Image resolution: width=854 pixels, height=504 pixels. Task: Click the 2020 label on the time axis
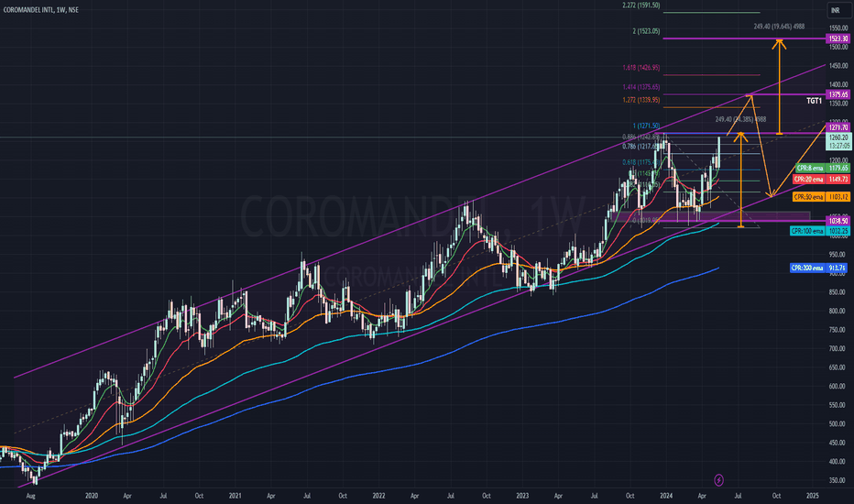(92, 496)
